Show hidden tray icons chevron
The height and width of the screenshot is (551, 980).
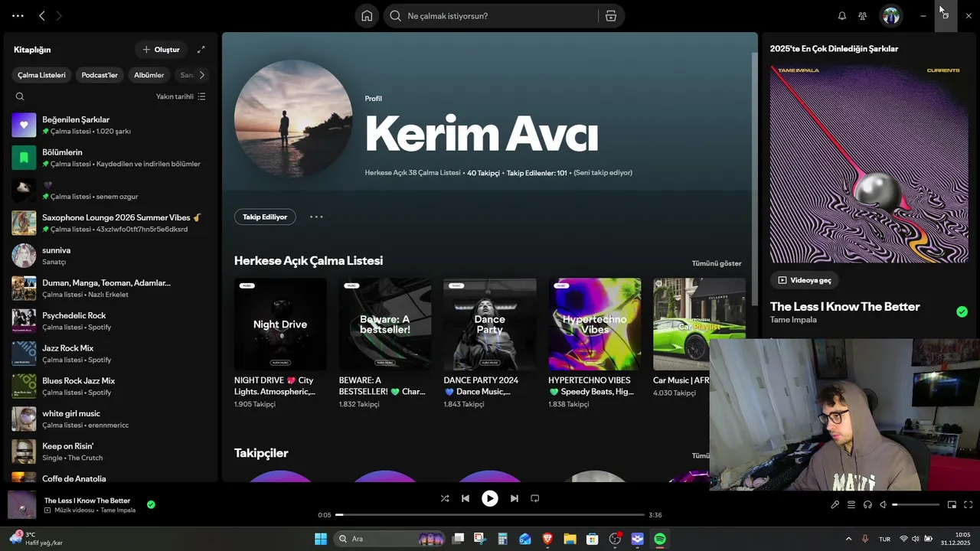(848, 539)
